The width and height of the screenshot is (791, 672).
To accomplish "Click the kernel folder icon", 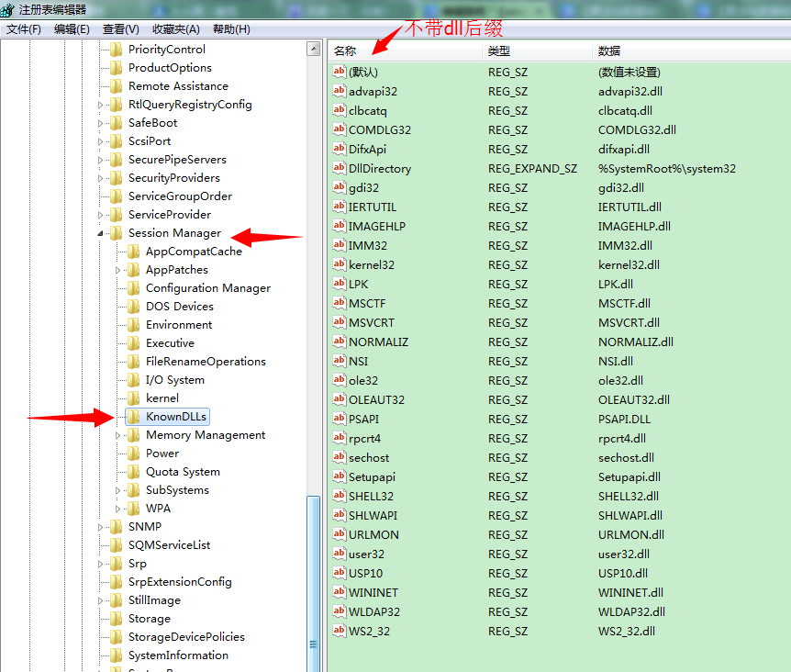I will [x=133, y=398].
